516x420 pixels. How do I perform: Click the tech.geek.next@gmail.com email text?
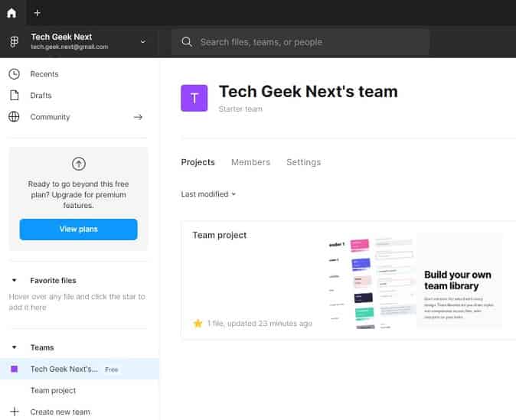pos(70,47)
